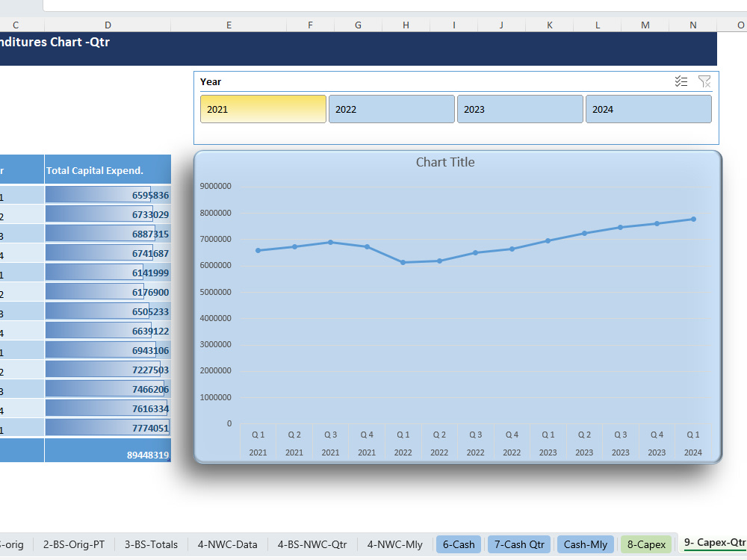Viewport: 747px width, 560px height.
Task: Click the Chart Title to edit it
Action: (x=445, y=162)
